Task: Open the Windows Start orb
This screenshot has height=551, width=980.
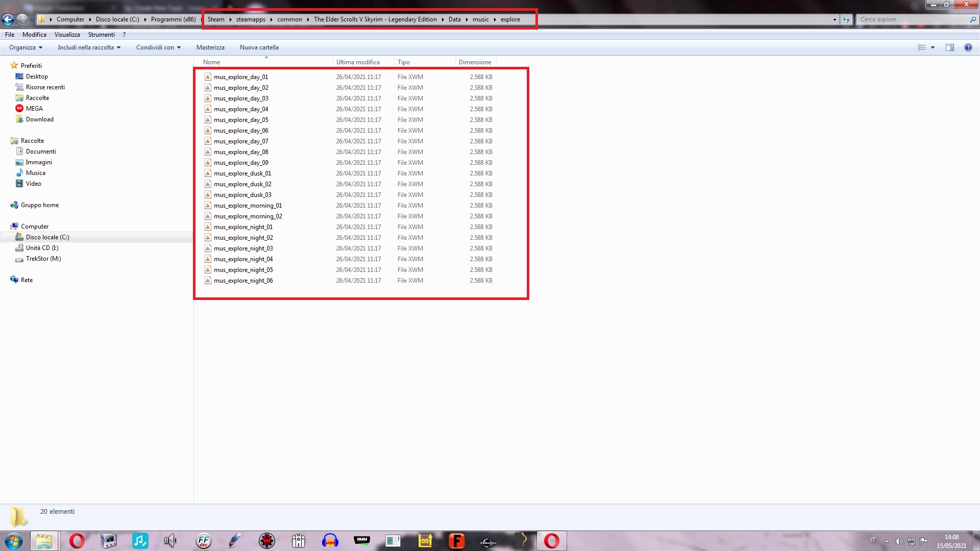Action: coord(14,541)
